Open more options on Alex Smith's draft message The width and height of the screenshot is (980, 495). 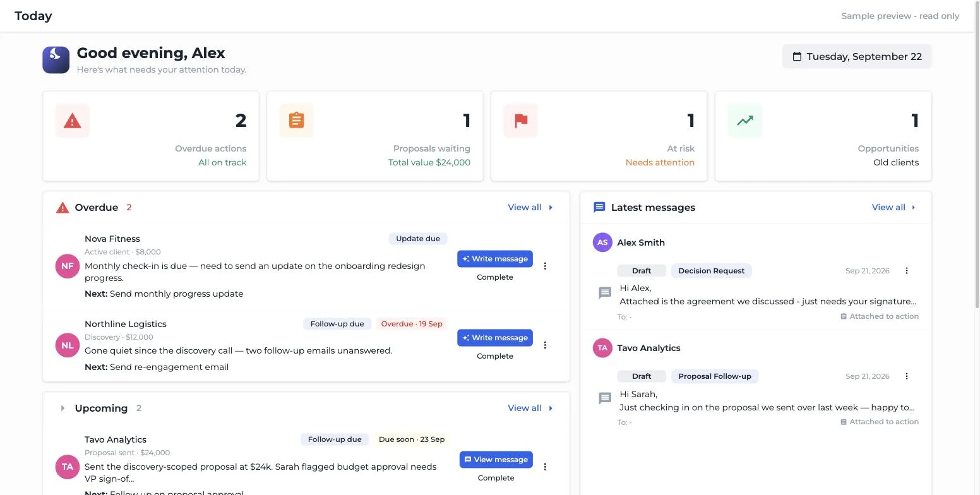907,271
